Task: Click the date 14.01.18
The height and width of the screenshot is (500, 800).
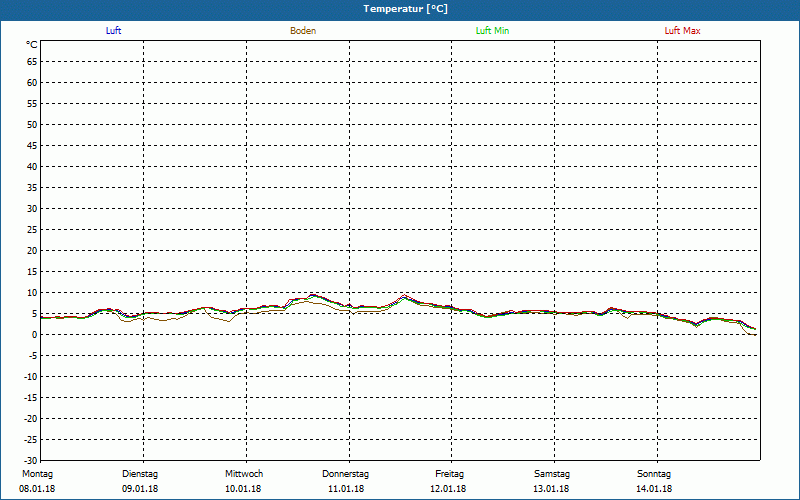Action: click(654, 489)
